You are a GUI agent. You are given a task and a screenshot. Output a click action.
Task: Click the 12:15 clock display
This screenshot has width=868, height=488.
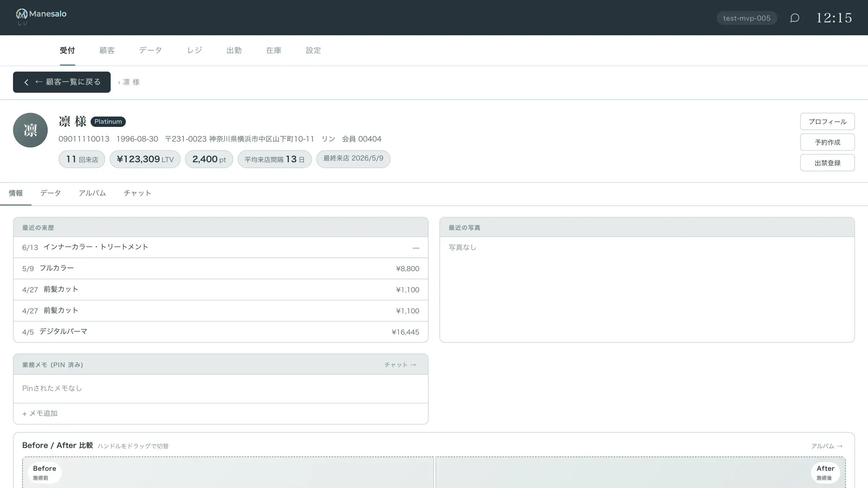834,18
